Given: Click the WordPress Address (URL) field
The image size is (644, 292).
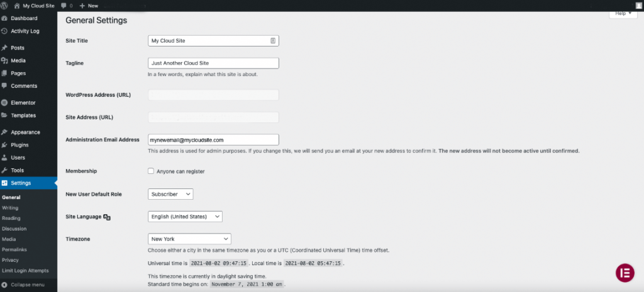Looking at the screenshot, I should tap(213, 95).
